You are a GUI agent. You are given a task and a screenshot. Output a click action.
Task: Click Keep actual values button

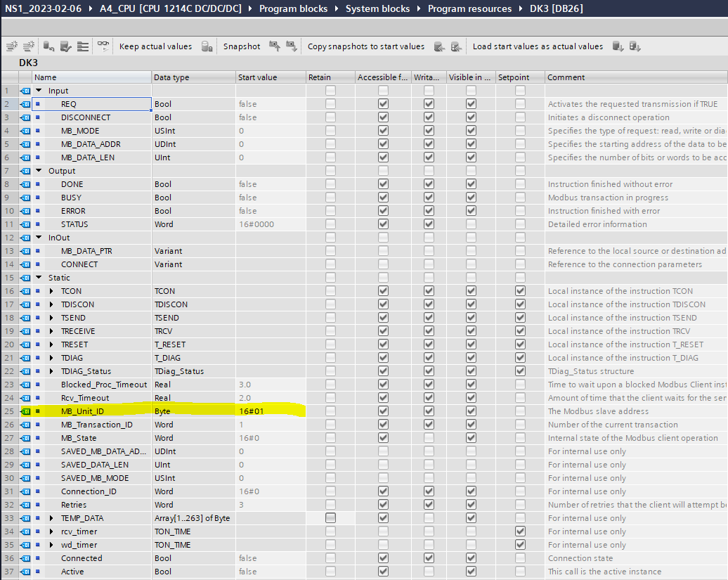click(x=155, y=46)
